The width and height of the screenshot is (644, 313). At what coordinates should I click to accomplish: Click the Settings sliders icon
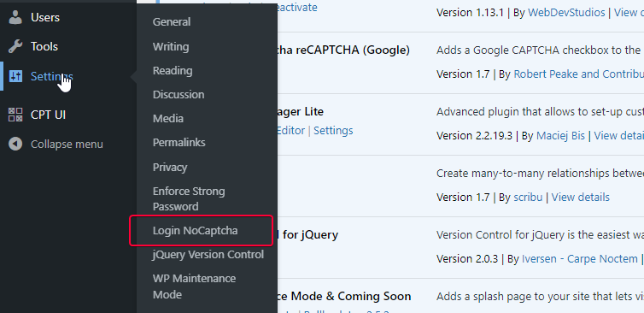(15, 76)
